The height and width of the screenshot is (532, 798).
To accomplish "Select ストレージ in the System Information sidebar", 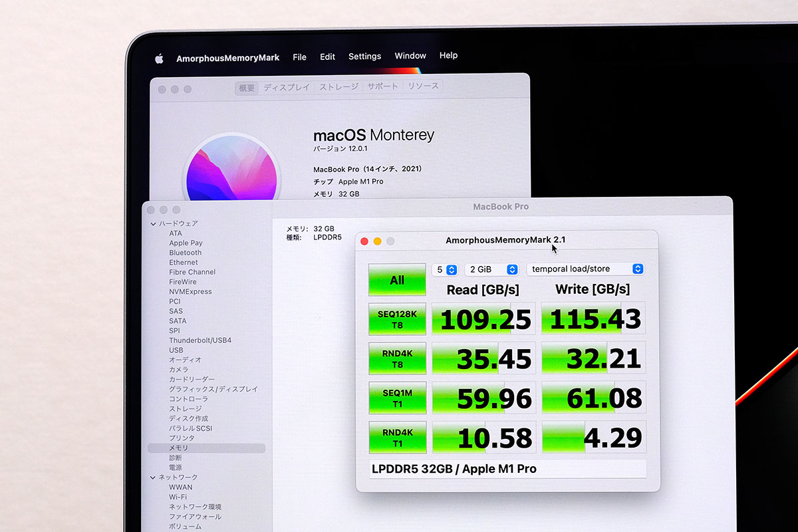I will pos(185,409).
